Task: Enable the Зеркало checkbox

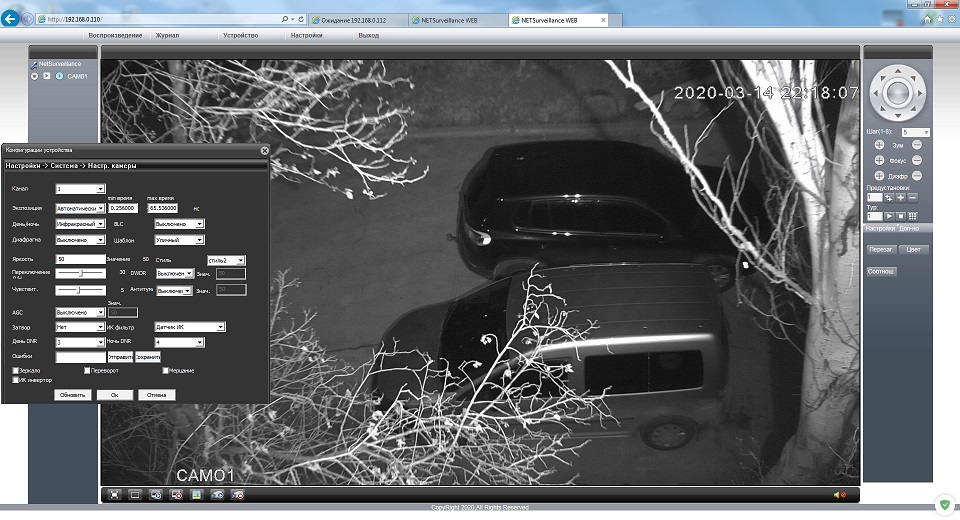Action: click(15, 370)
